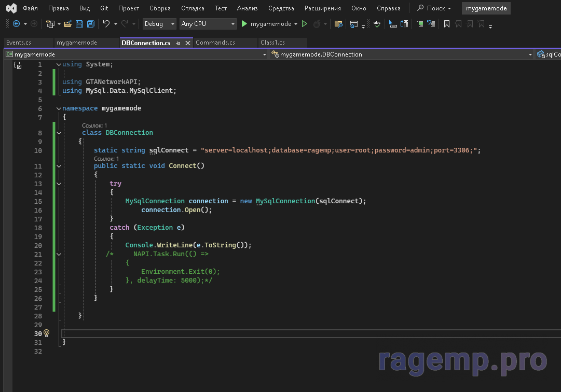The height and width of the screenshot is (392, 561).
Task: Open the Правка menu
Action: pyautogui.click(x=58, y=8)
